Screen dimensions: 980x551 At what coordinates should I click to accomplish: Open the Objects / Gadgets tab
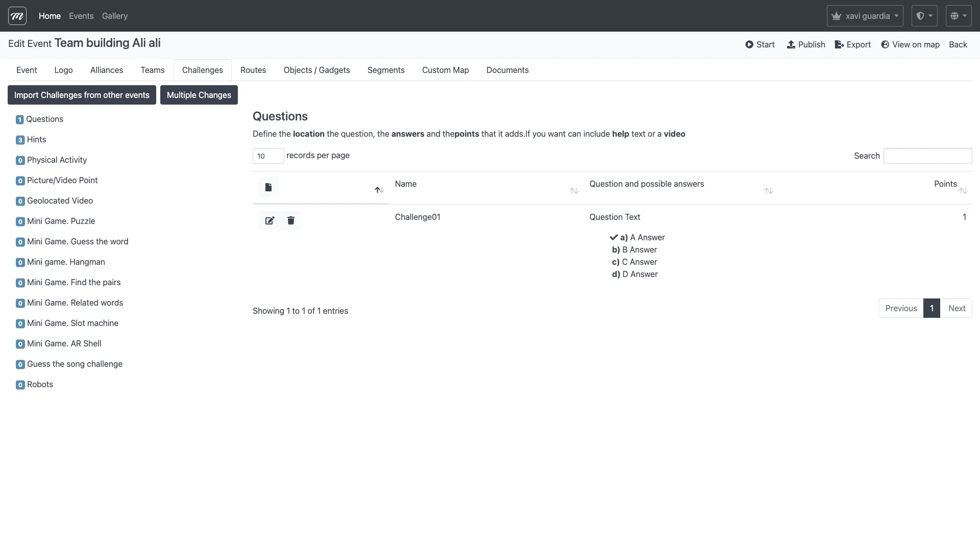[316, 70]
